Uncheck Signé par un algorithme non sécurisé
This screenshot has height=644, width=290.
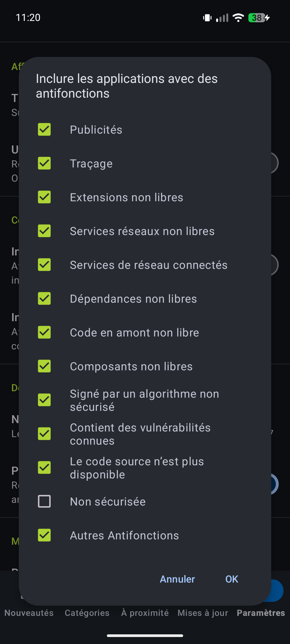[44, 400]
